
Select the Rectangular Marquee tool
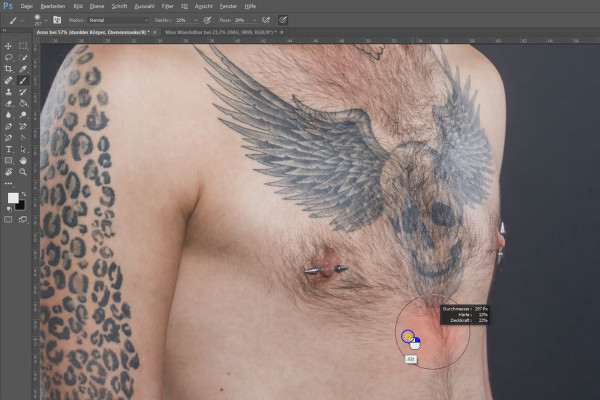[x=23, y=46]
